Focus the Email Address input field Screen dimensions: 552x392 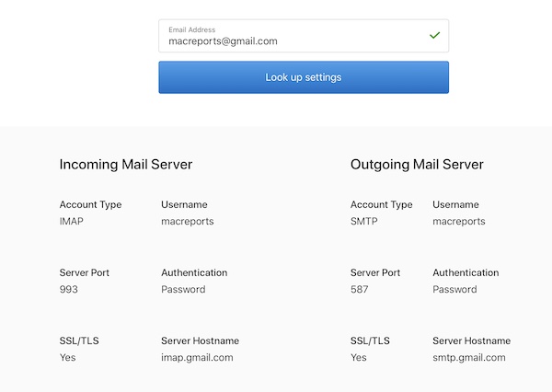tap(304, 36)
